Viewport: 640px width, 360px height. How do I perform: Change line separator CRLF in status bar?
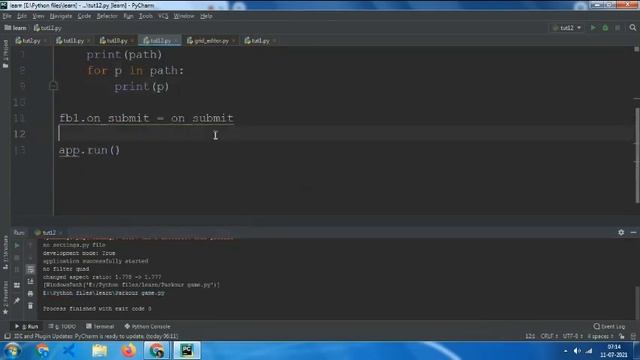(x=549, y=336)
